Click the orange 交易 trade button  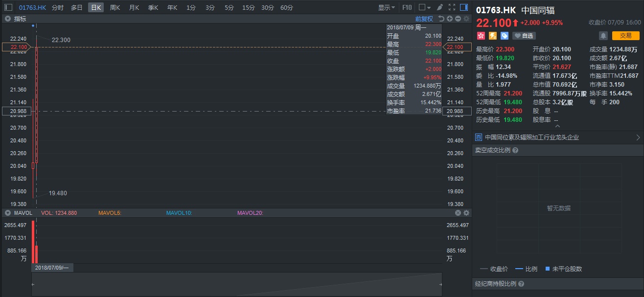tap(625, 36)
